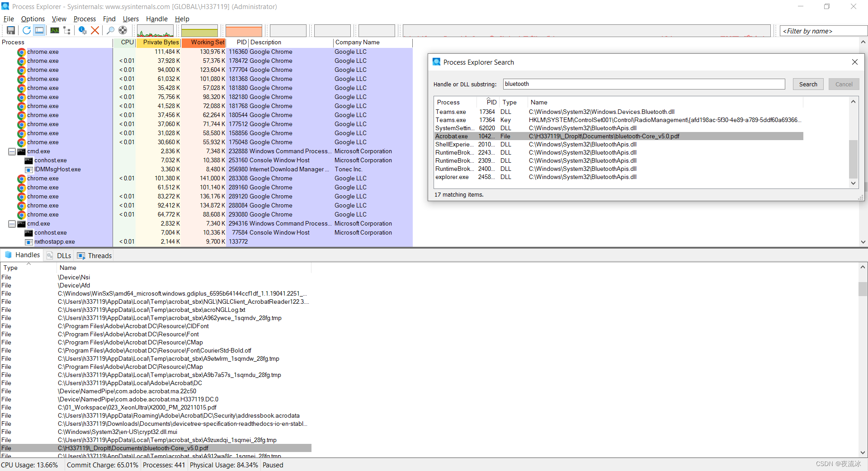Image resolution: width=868 pixels, height=471 pixels.
Task: Click the search results scrollbar down arrow
Action: [853, 183]
